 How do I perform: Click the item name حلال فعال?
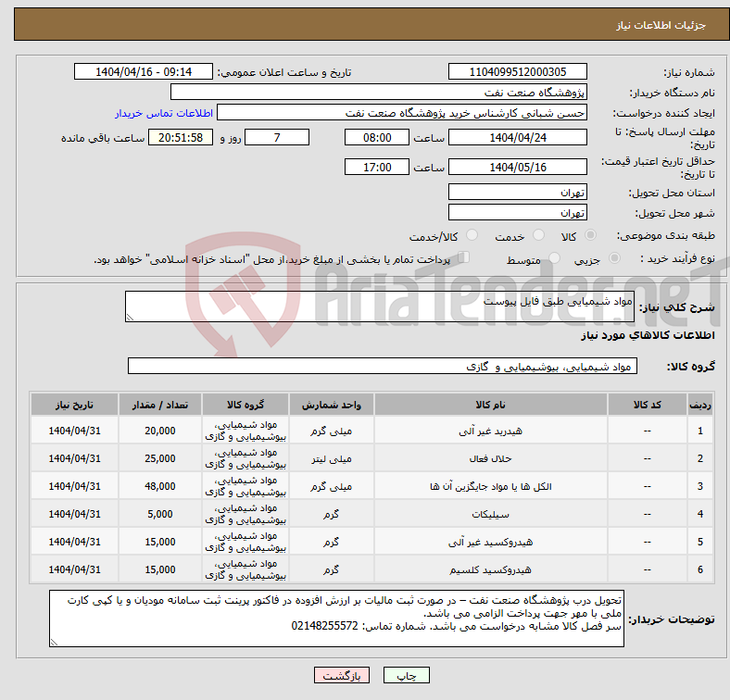coord(491,458)
